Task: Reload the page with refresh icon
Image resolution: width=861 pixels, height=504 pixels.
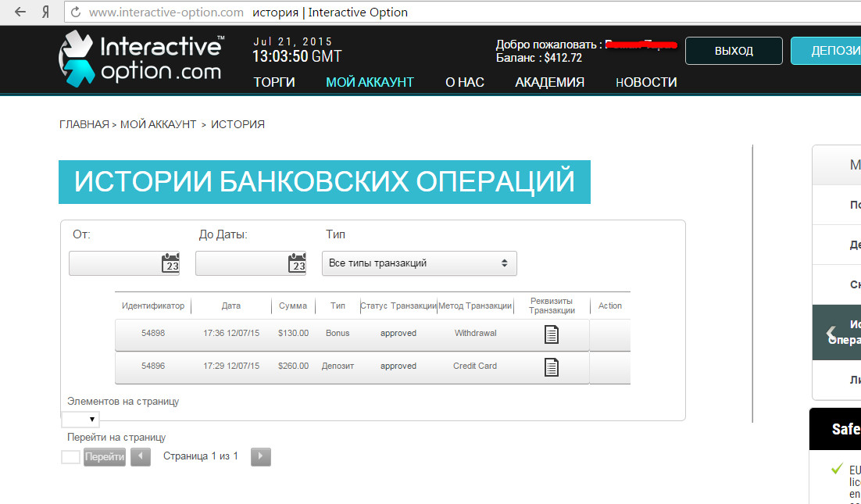Action: 76,12
